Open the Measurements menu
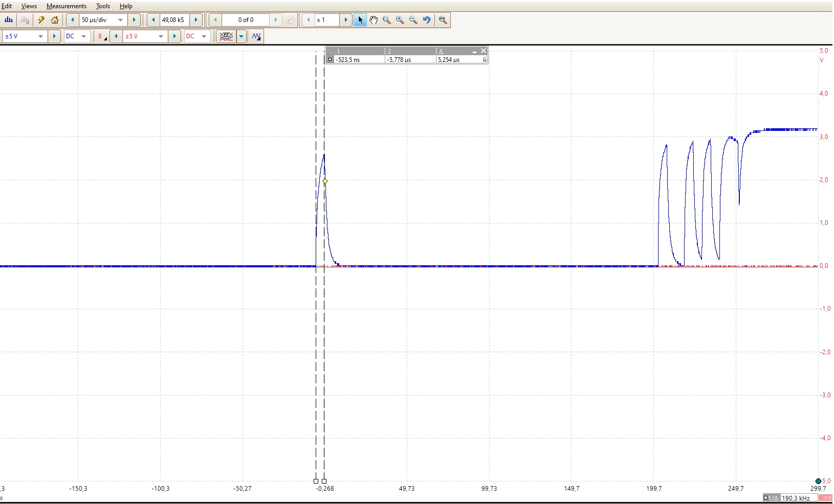 (67, 6)
